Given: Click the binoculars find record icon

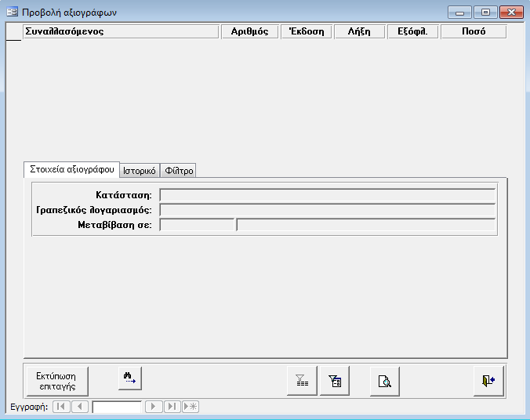Looking at the screenshot, I should tap(129, 379).
